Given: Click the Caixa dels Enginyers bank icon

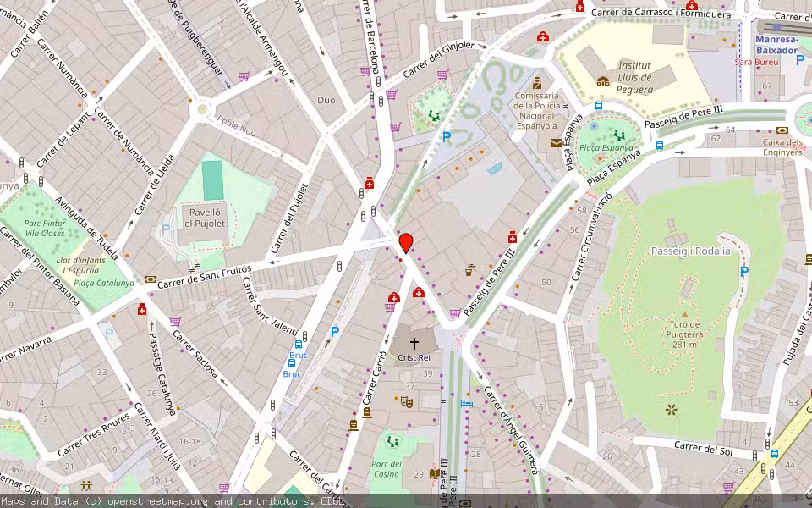Looking at the screenshot, I should pyautogui.click(x=782, y=131).
